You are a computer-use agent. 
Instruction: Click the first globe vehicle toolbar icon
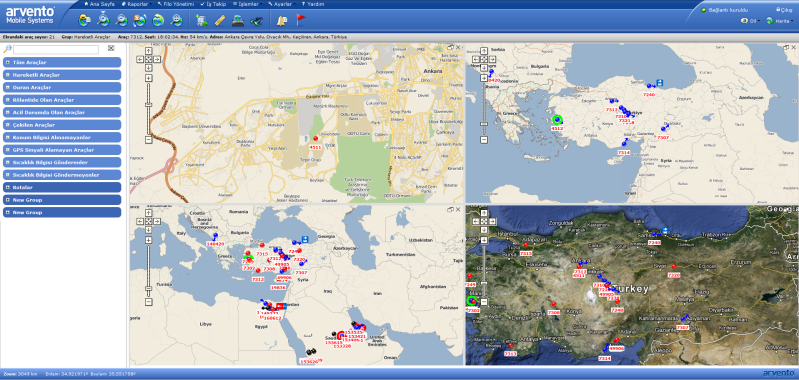coord(85,20)
